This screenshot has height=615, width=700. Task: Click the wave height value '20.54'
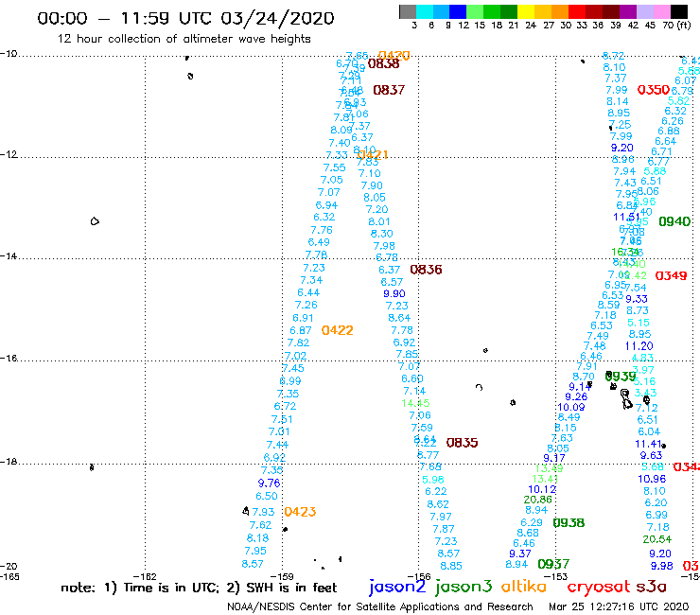[x=657, y=539]
